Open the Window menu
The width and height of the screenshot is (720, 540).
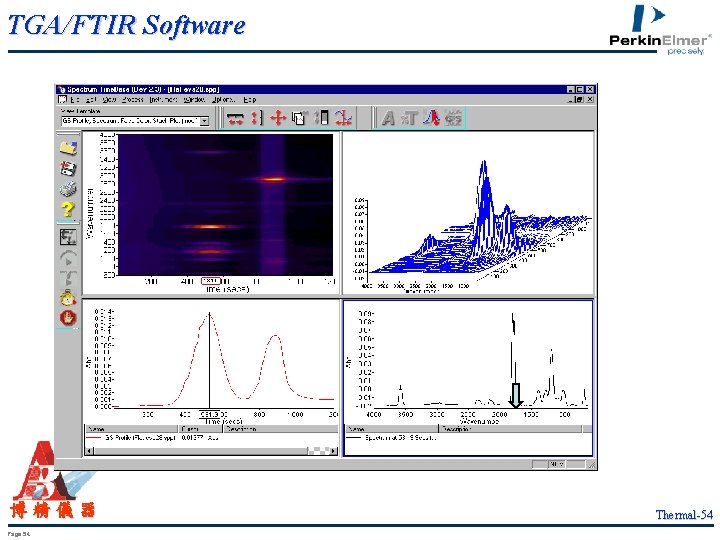tap(194, 99)
